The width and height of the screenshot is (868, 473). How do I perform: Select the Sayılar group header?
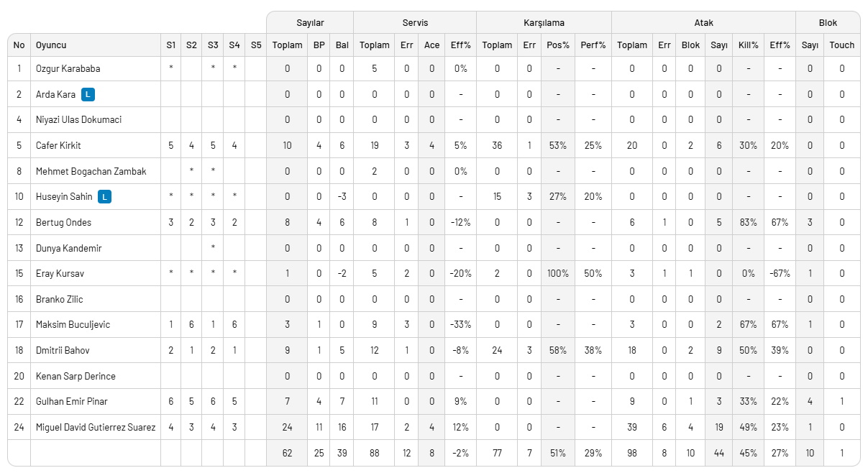pos(310,22)
